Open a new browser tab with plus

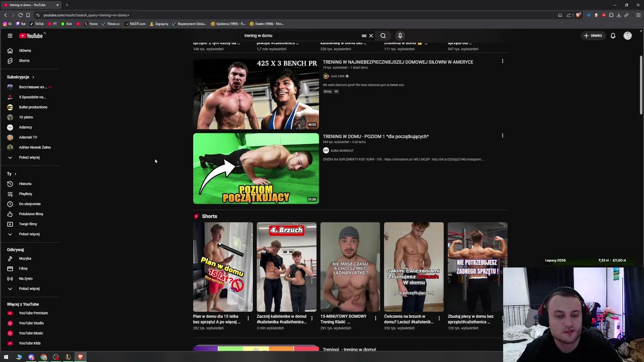tap(66, 5)
